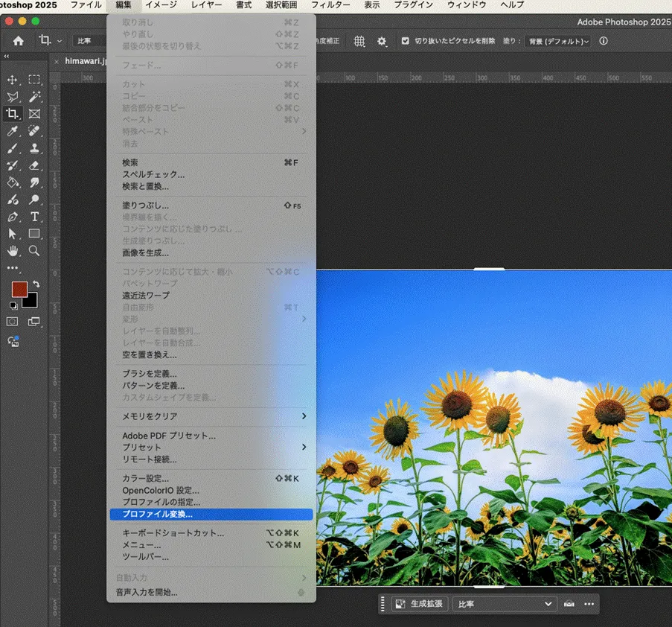672x627 pixels.
Task: Open the 背景 (デフォルト) fill dropdown
Action: pyautogui.click(x=557, y=42)
